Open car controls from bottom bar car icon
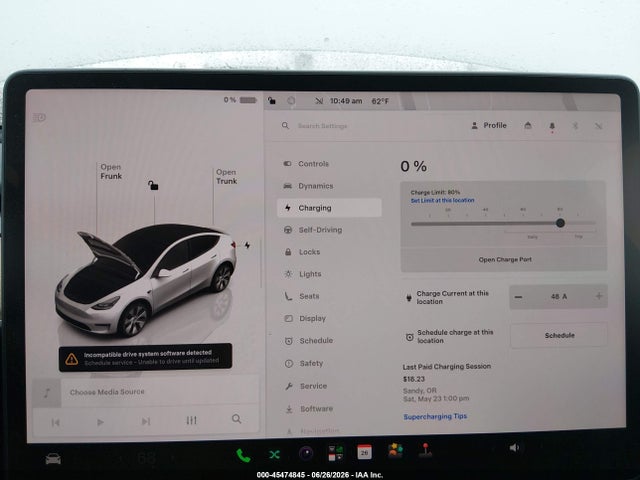The width and height of the screenshot is (640, 480). click(53, 459)
